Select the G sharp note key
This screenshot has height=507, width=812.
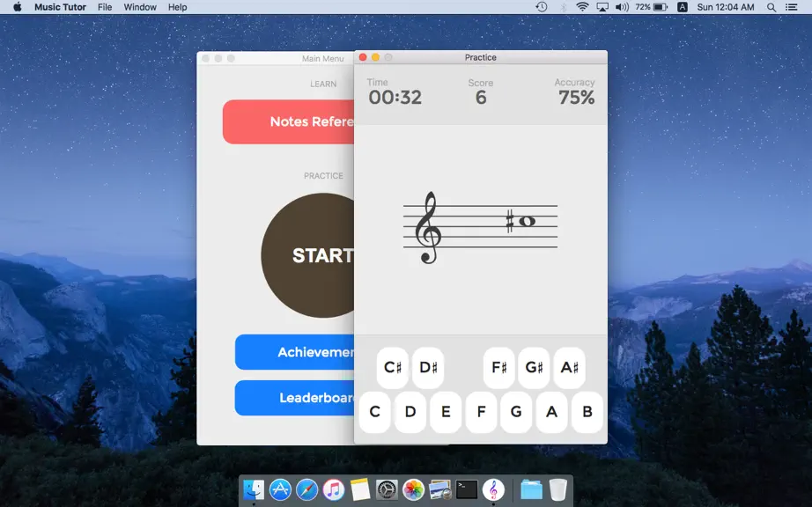[x=534, y=367]
